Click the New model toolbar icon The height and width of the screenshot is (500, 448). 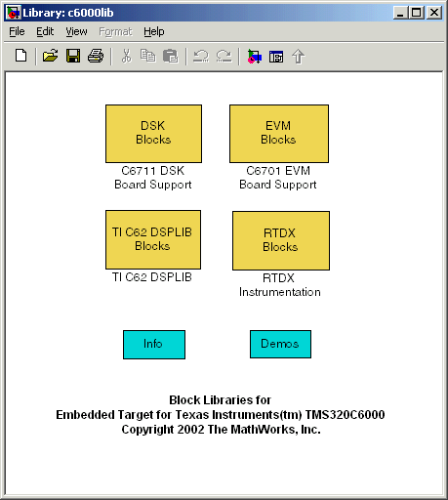[x=21, y=56]
